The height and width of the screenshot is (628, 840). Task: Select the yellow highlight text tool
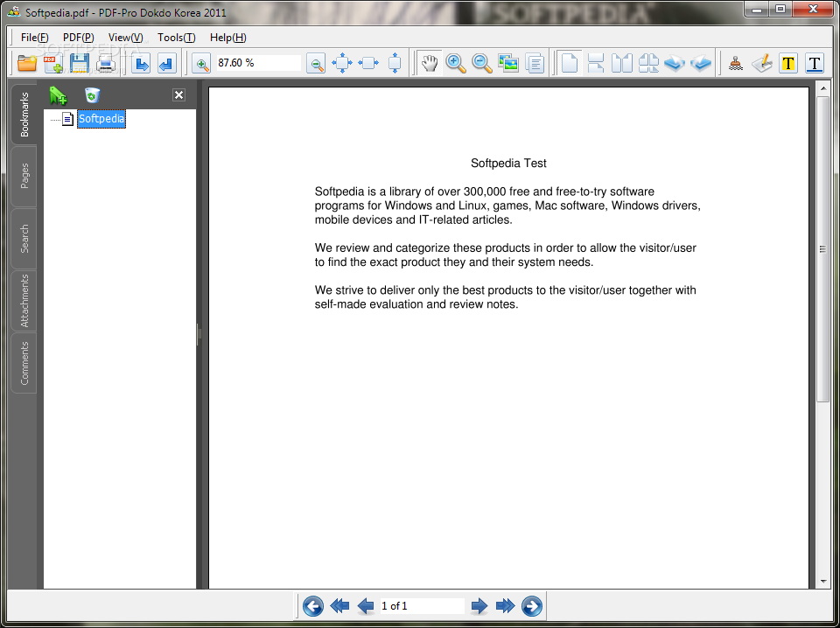click(x=788, y=63)
